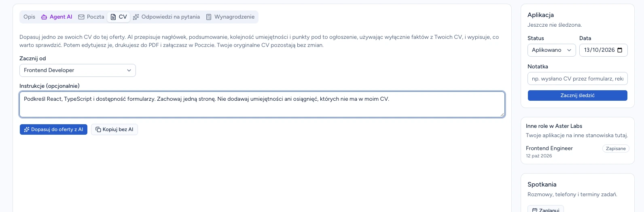Click the Zapisane badge
644x212 pixels.
[x=616, y=148]
